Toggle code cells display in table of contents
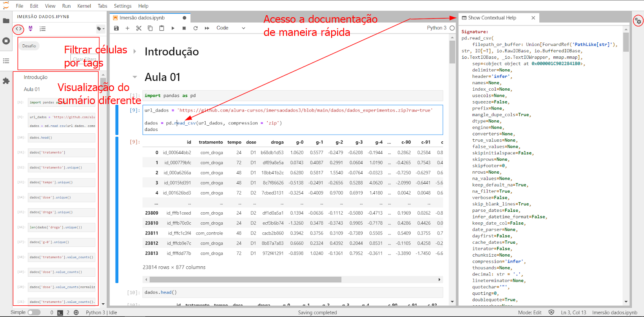The image size is (644, 317). (19, 29)
